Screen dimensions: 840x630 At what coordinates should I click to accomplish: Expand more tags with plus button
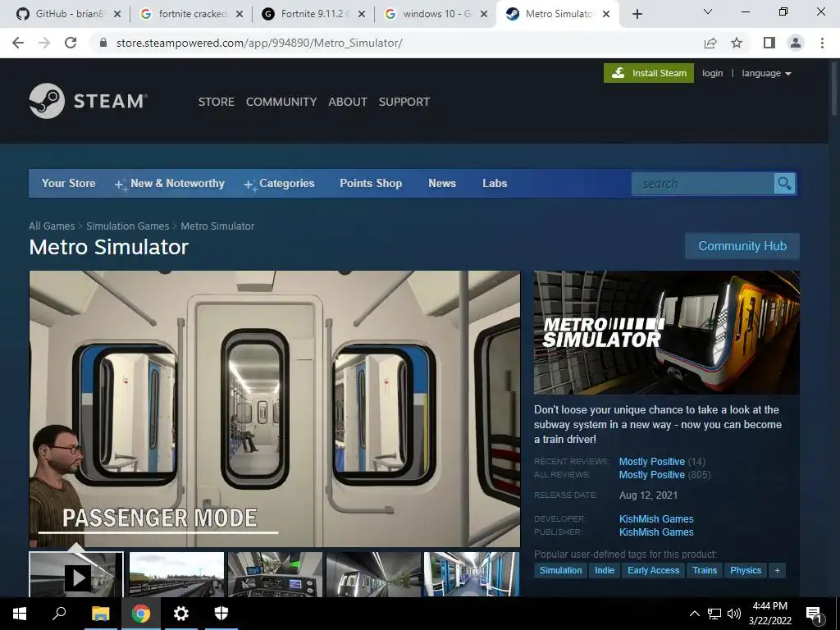(777, 570)
